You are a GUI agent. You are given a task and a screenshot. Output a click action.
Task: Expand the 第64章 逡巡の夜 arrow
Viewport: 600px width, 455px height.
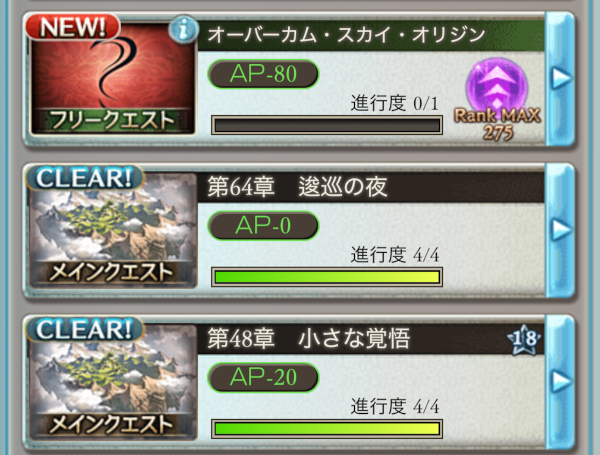point(560,230)
